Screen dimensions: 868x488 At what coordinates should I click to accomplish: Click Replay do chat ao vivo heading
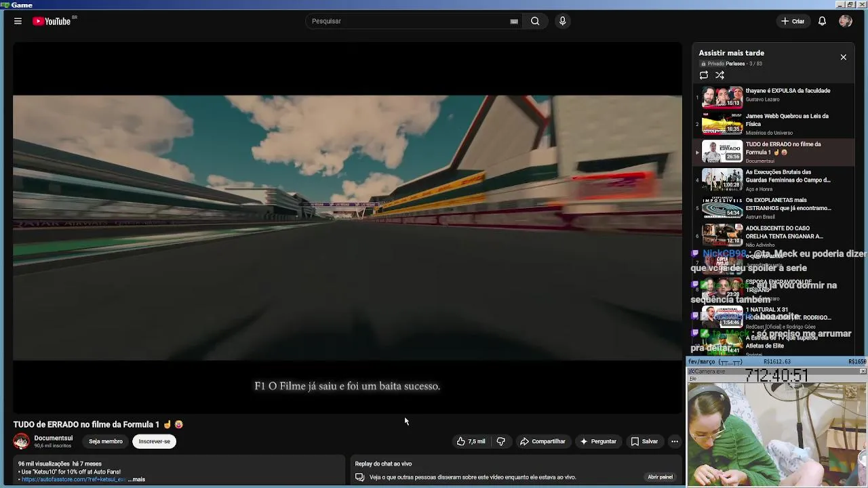click(383, 464)
